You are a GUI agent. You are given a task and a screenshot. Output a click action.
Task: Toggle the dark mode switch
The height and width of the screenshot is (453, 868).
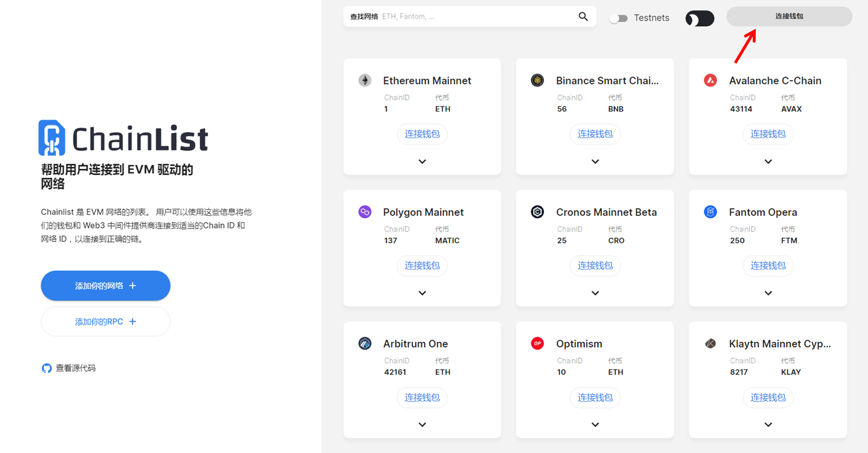(700, 19)
